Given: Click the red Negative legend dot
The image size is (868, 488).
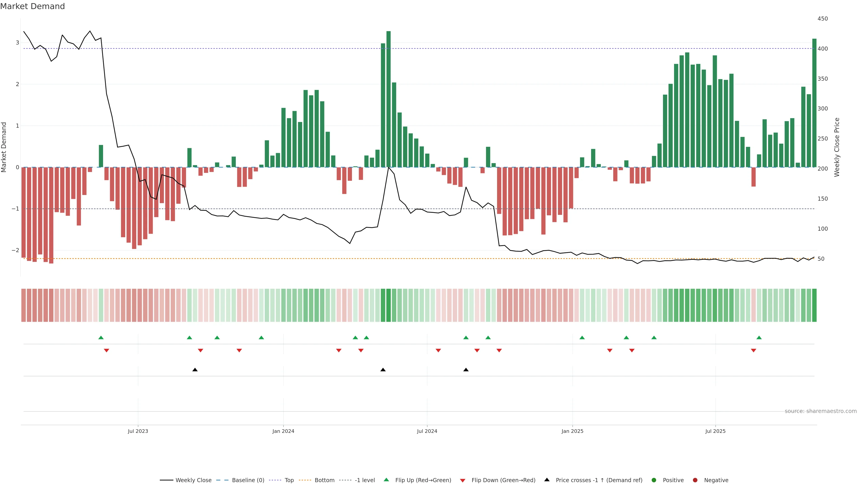Looking at the screenshot, I should point(695,480).
